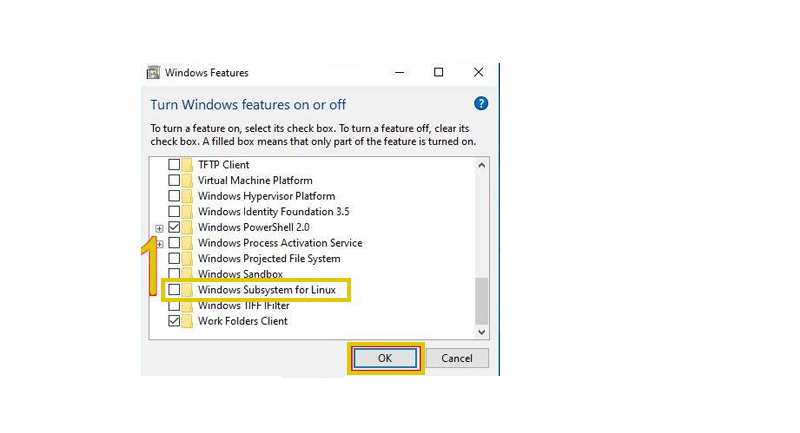Uncheck Work Folders Client

pos(174,321)
